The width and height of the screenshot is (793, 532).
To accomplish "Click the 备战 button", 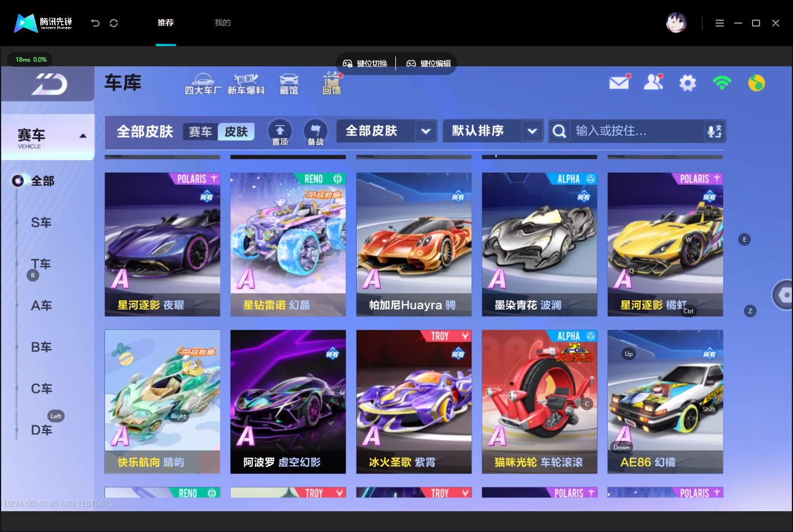I will coord(315,132).
